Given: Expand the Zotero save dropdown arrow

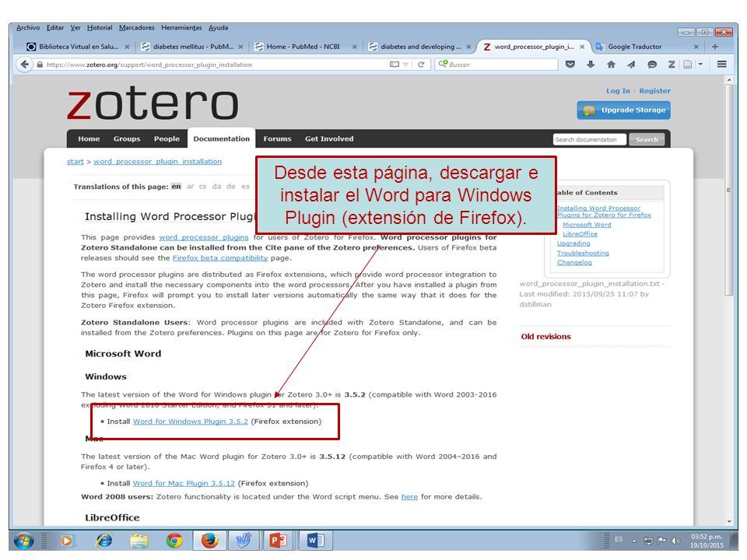Looking at the screenshot, I should tap(700, 64).
